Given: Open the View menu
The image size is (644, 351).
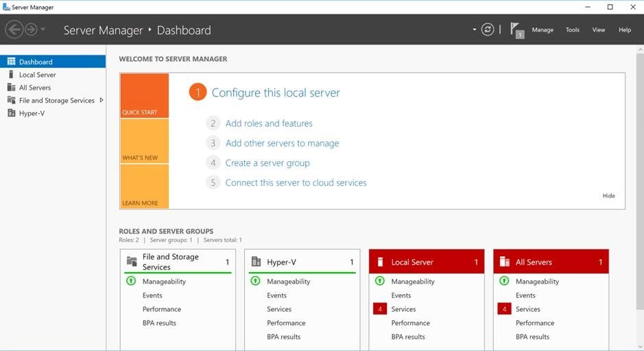Looking at the screenshot, I should pos(599,30).
